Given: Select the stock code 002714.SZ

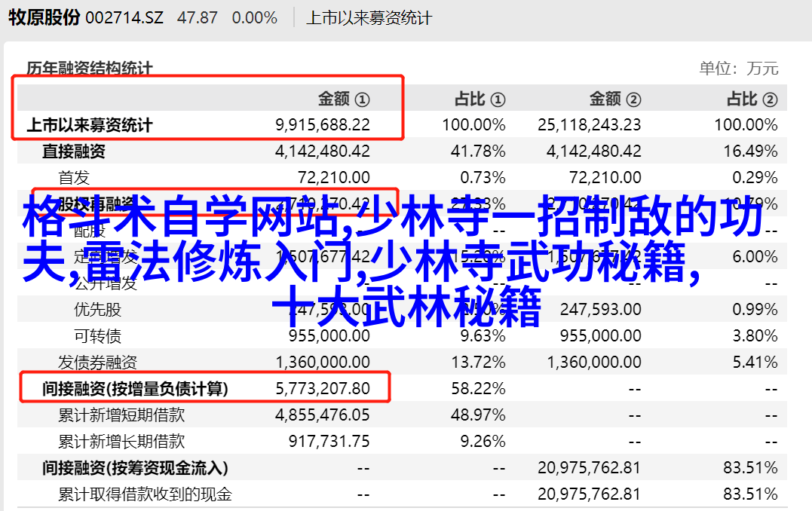Looking at the screenshot, I should click(x=124, y=18).
